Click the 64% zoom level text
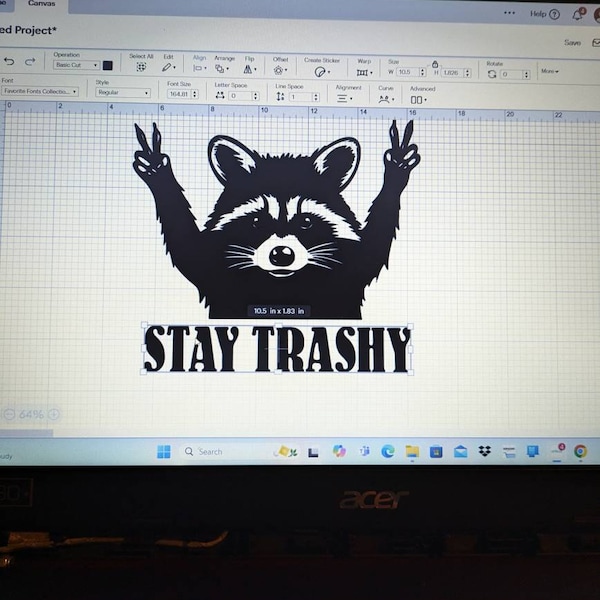600x600 pixels. [31, 414]
